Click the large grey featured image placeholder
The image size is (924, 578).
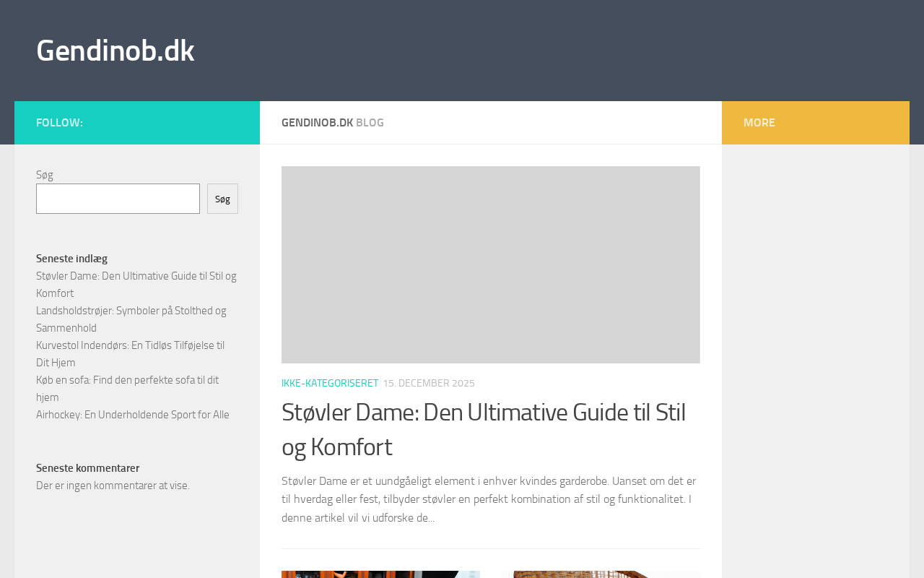(x=490, y=264)
